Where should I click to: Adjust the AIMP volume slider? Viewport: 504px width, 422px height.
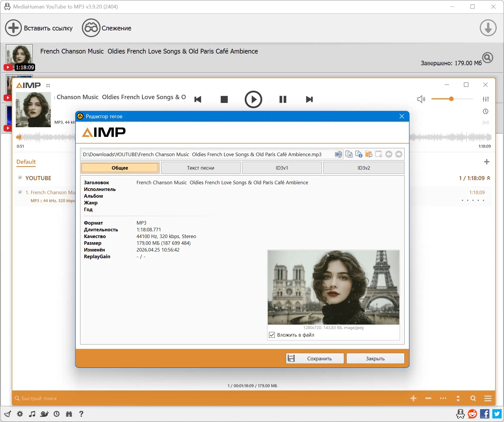click(x=451, y=99)
